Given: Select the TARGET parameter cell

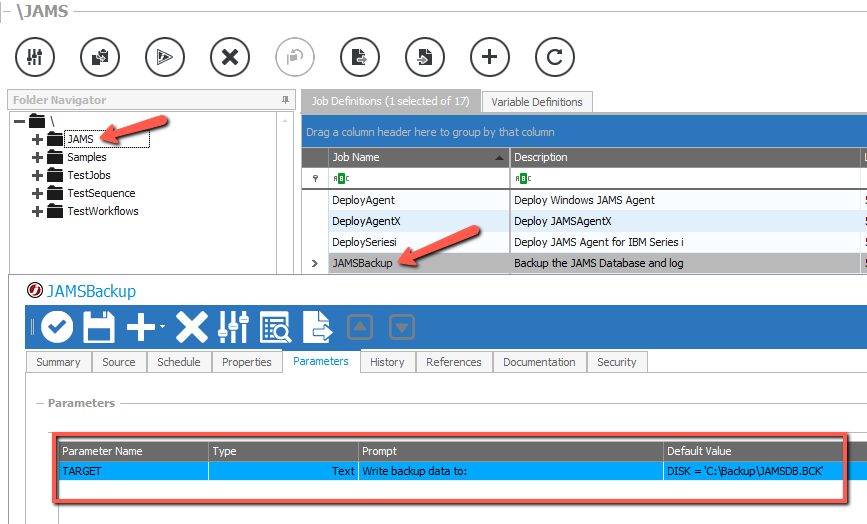Looking at the screenshot, I should pos(133,471).
